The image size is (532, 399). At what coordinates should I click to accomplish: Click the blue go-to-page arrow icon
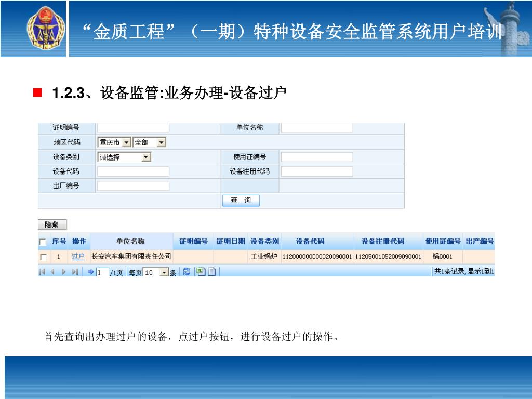pyautogui.click(x=90, y=272)
